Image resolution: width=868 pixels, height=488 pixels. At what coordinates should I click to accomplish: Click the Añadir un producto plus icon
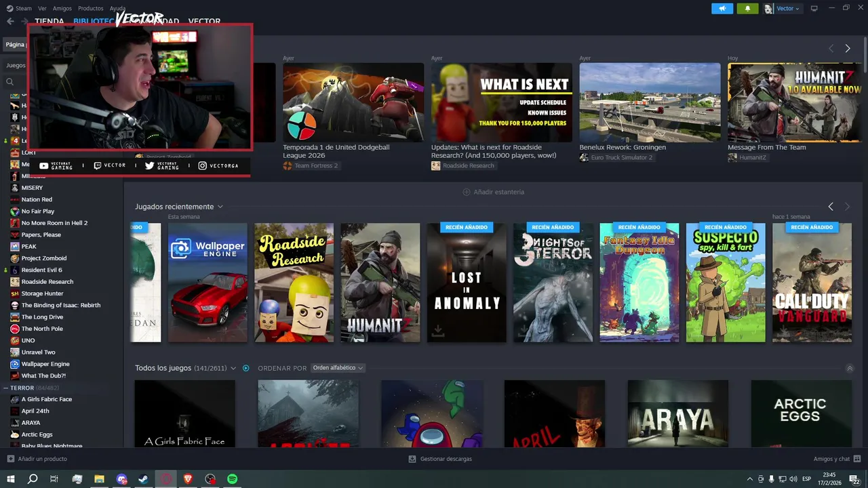(10, 459)
